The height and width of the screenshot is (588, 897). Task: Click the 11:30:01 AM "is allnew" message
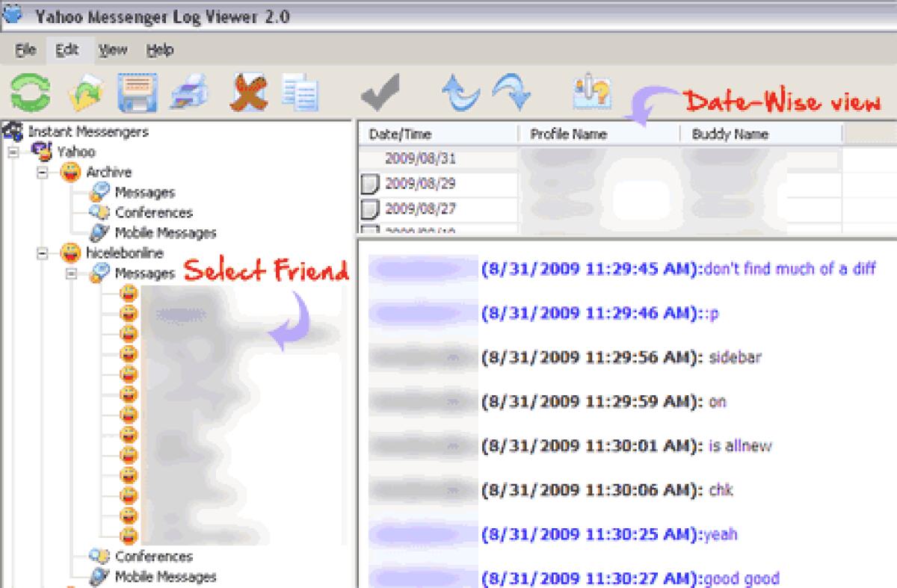tap(740, 446)
